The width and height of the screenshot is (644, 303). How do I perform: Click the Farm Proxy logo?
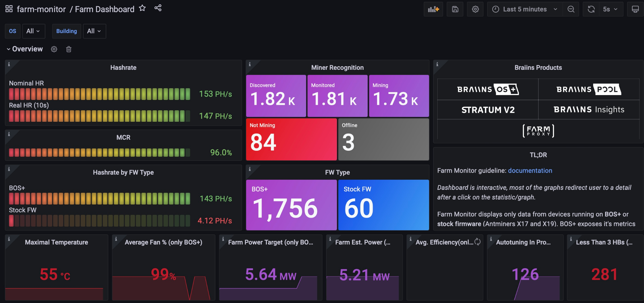coord(538,131)
